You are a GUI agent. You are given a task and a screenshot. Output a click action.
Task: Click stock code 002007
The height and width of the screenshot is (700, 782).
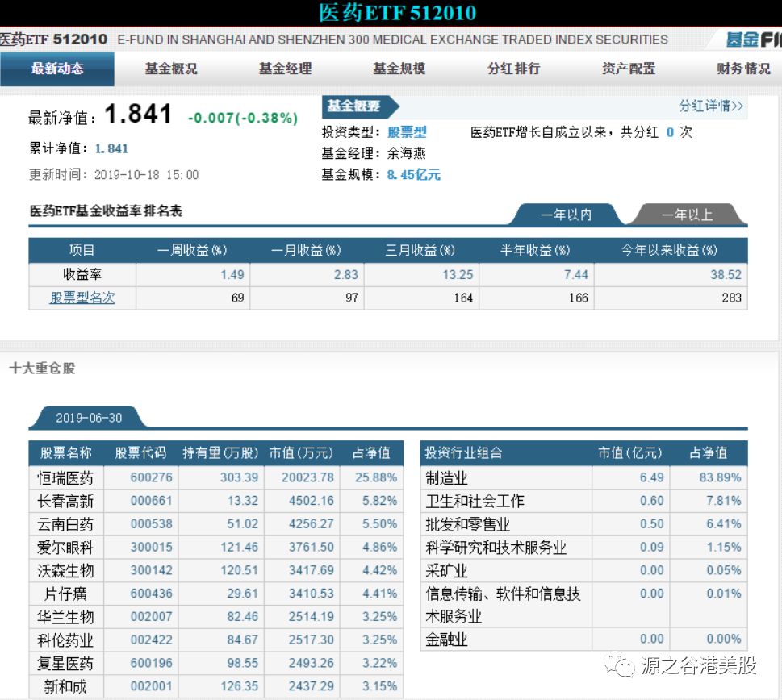[x=151, y=616]
